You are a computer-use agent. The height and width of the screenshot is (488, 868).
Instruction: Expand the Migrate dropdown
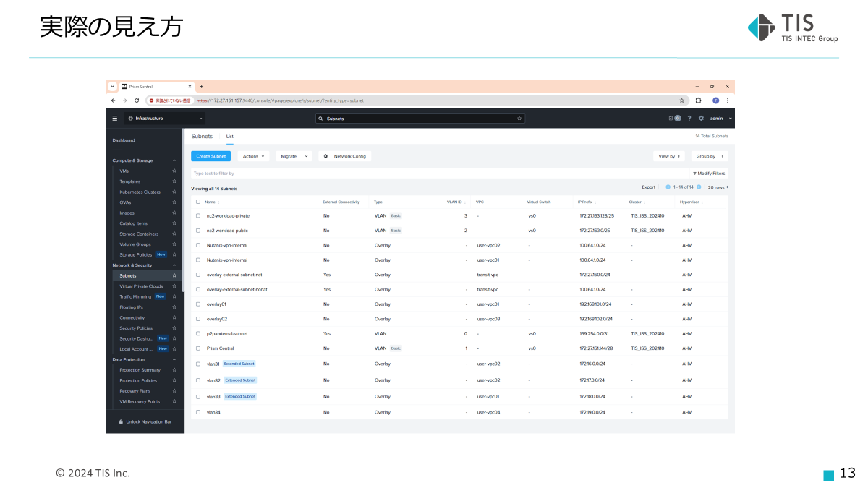(294, 156)
